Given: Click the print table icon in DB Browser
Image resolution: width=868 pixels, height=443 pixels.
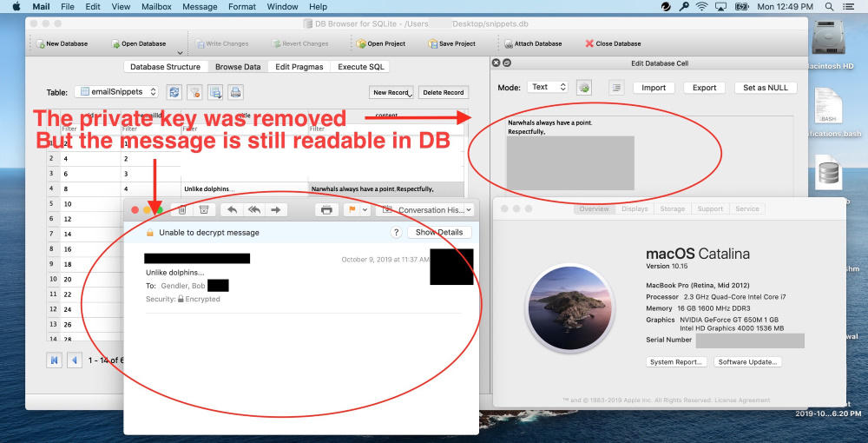Looking at the screenshot, I should (x=236, y=92).
